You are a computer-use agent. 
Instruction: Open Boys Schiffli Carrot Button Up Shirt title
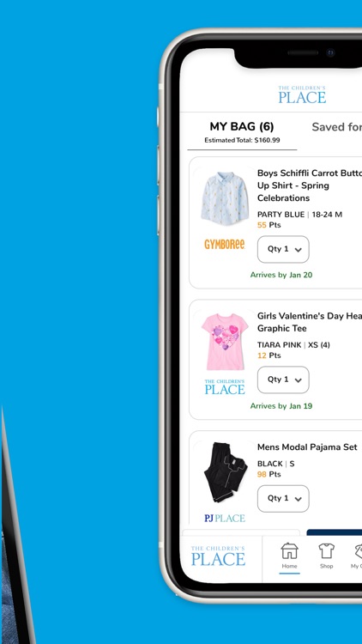310,185
